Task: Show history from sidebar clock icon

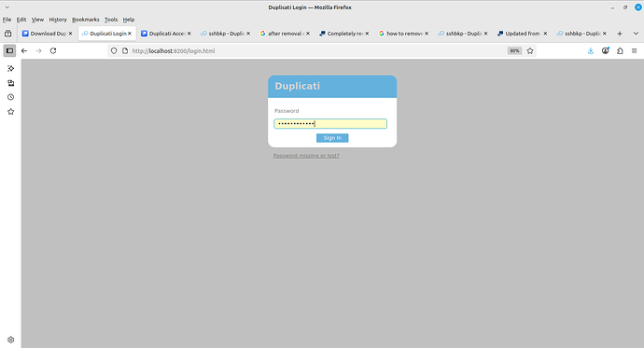Action: [x=10, y=97]
